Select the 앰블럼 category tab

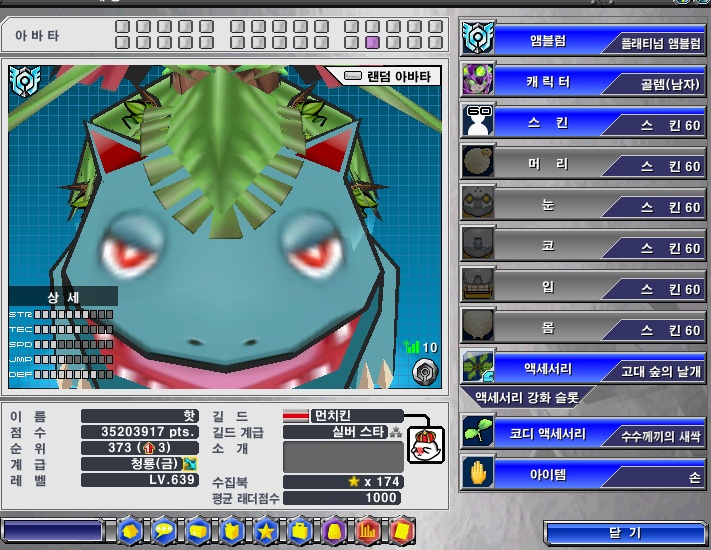(x=548, y=41)
